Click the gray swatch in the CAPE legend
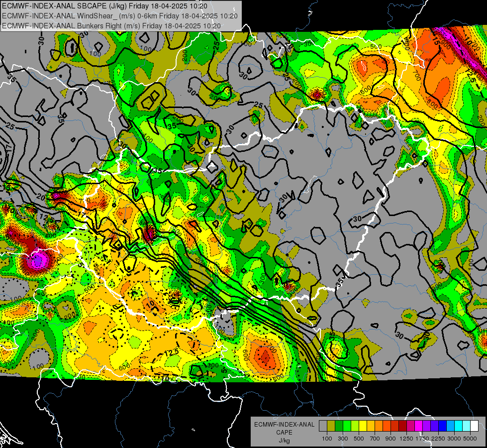The width and height of the screenshot is (487, 448). click(323, 426)
